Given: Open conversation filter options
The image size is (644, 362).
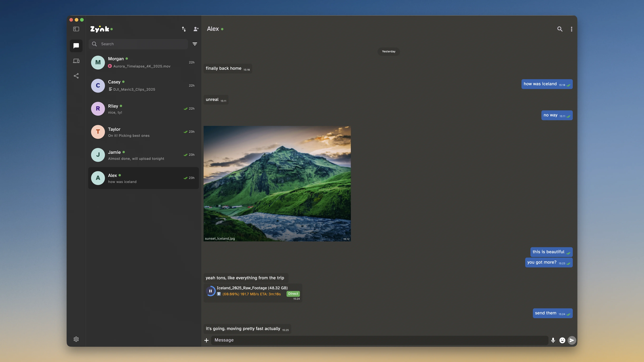Looking at the screenshot, I should coord(195,44).
